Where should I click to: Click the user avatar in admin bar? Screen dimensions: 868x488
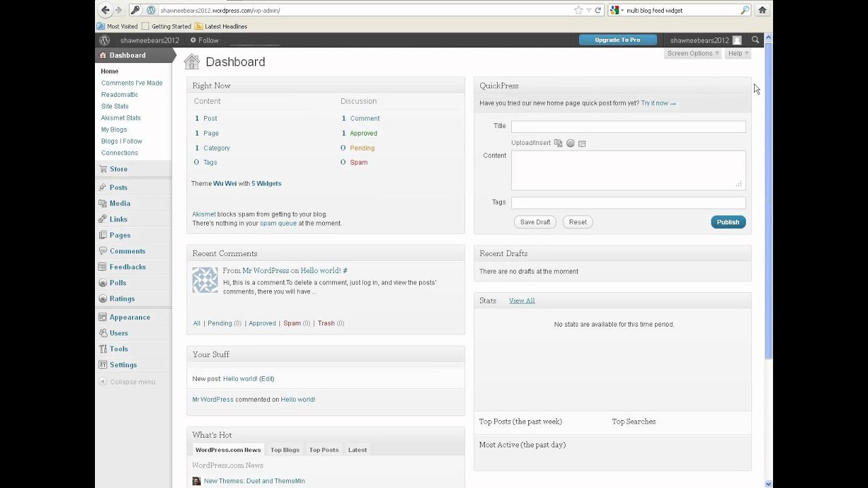pyautogui.click(x=737, y=41)
